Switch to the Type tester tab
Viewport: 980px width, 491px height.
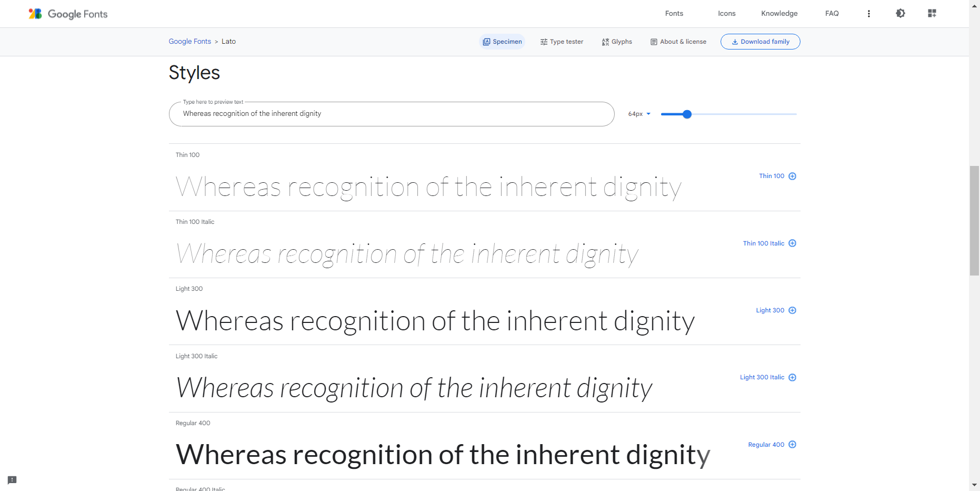point(562,42)
